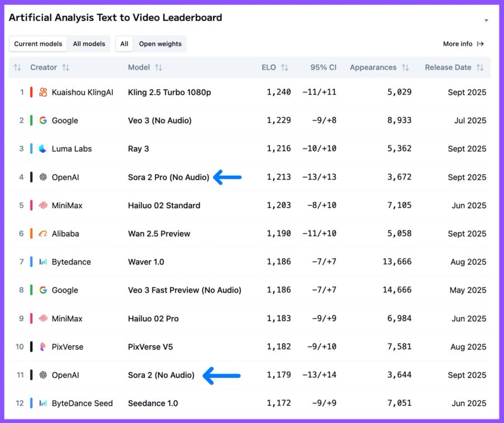The width and height of the screenshot is (504, 423).
Task: Click the Waver 1.0 model name
Action: tap(146, 262)
